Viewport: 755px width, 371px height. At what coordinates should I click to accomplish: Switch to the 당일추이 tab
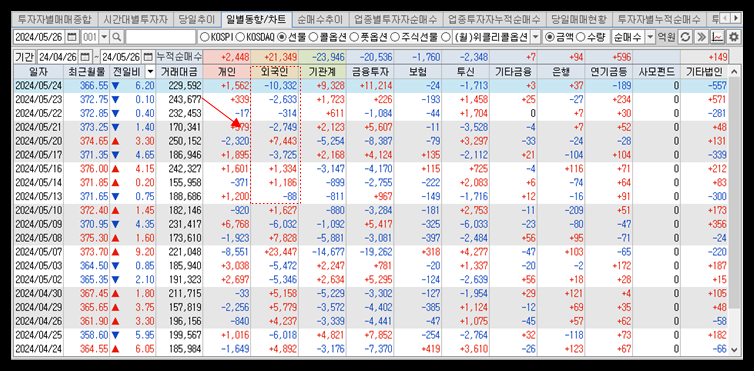[x=196, y=20]
